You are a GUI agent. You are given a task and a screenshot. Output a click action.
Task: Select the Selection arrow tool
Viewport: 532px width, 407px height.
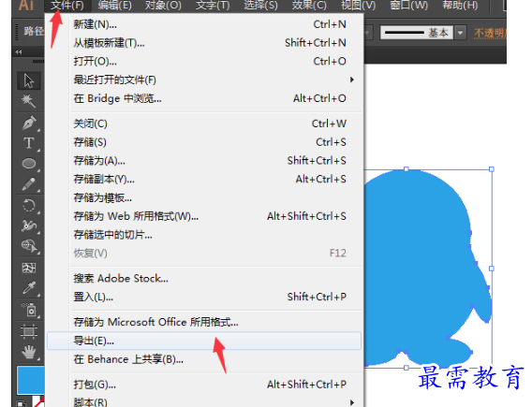click(x=29, y=80)
